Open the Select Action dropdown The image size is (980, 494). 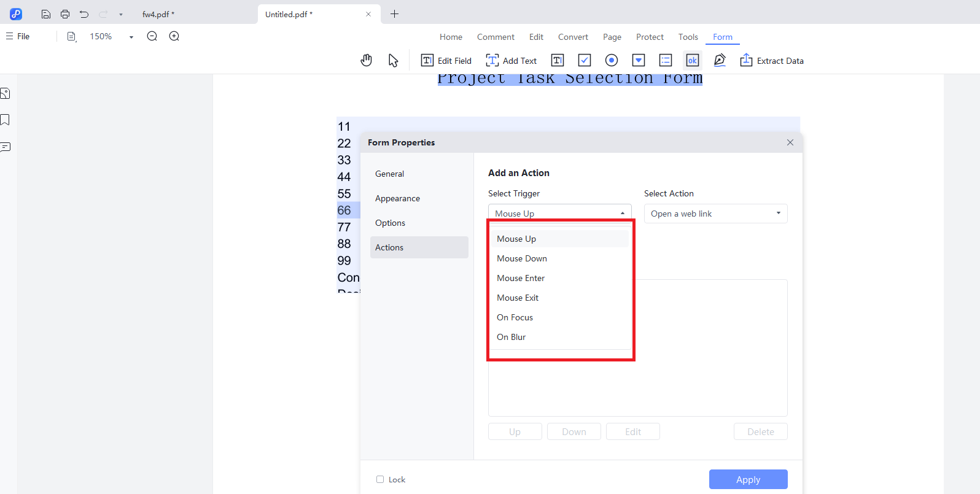(x=715, y=214)
